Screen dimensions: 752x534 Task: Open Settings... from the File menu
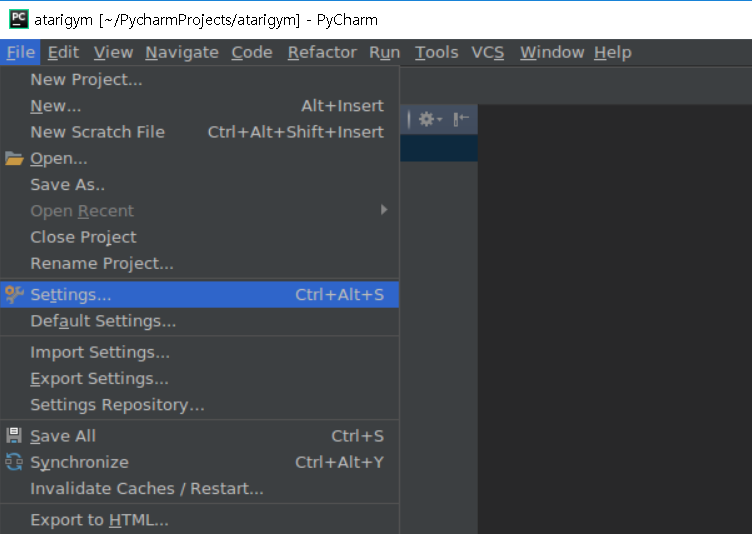[200, 295]
